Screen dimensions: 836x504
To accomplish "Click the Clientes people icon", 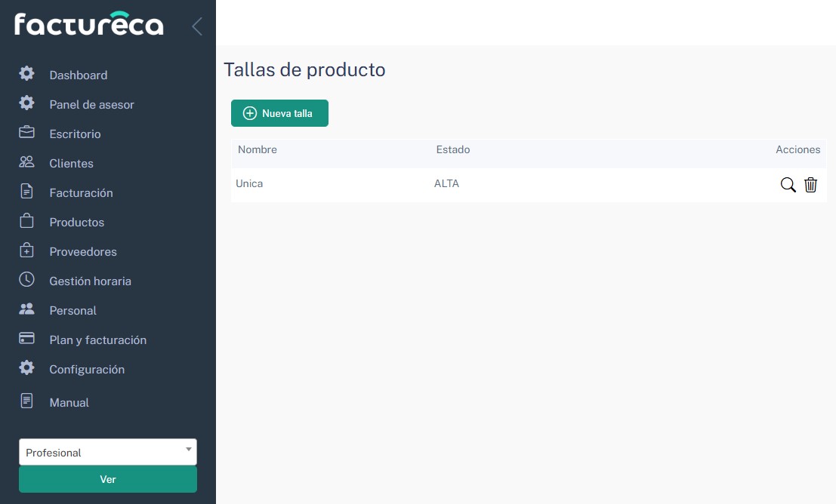I will [27, 162].
